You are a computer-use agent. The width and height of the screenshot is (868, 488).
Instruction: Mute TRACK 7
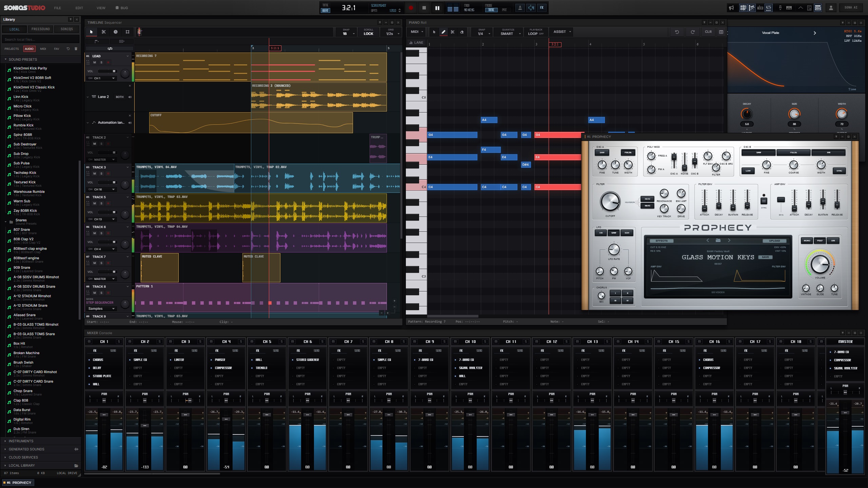point(95,263)
